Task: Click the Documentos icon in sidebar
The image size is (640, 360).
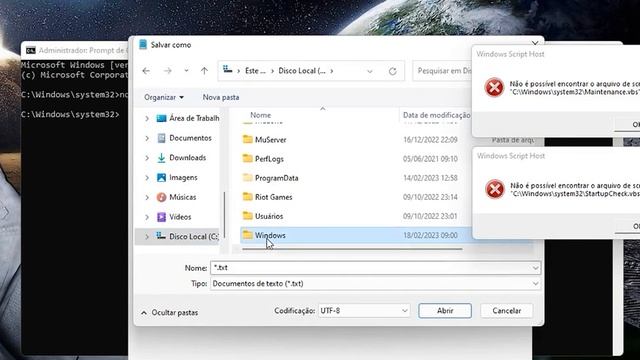Action: click(161, 138)
